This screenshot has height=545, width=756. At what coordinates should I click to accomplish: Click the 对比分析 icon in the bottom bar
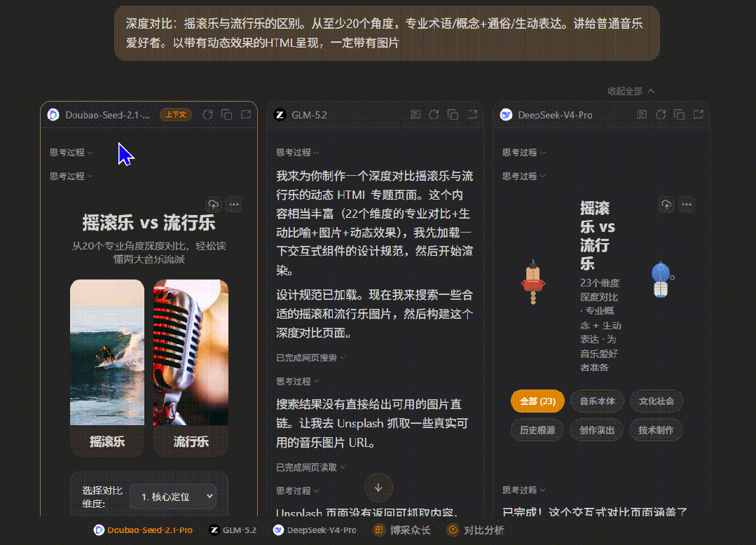(453, 530)
